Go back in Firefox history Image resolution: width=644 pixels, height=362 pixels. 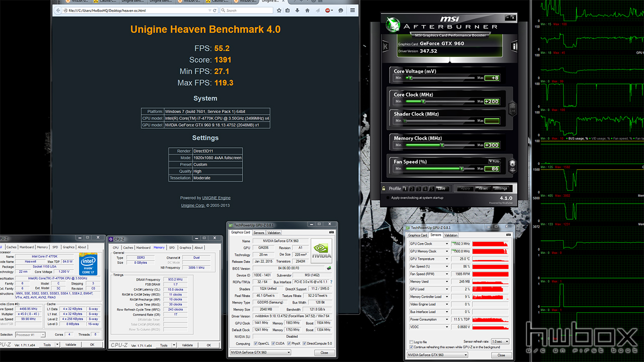(58, 10)
